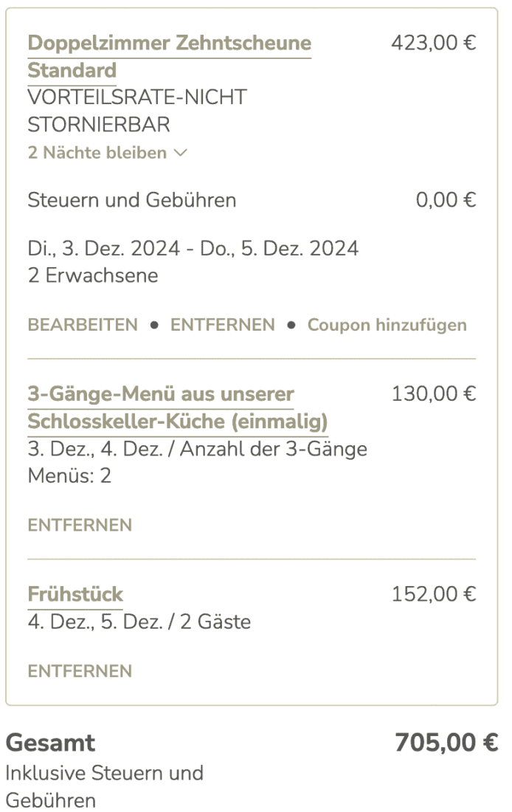The image size is (512, 812).
Task: Click the "4. Dez., 5. Dez. / 2 Gäste" text
Action: click(x=139, y=622)
